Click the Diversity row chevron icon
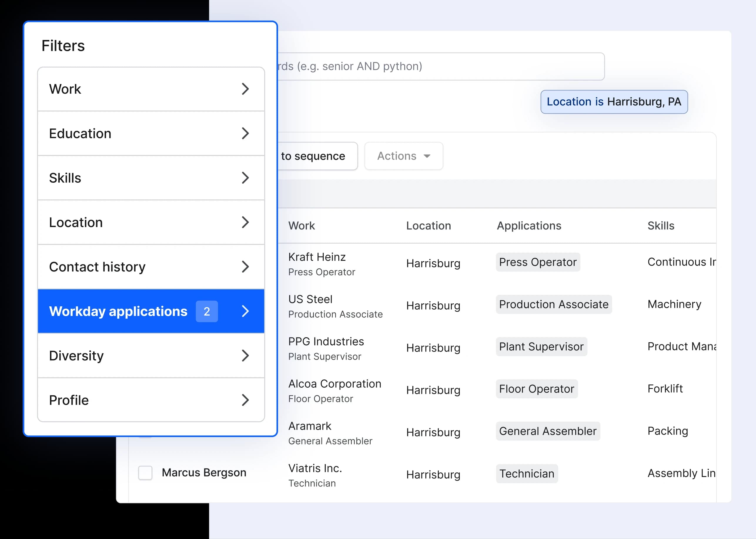Image resolution: width=756 pixels, height=539 pixels. click(x=245, y=356)
